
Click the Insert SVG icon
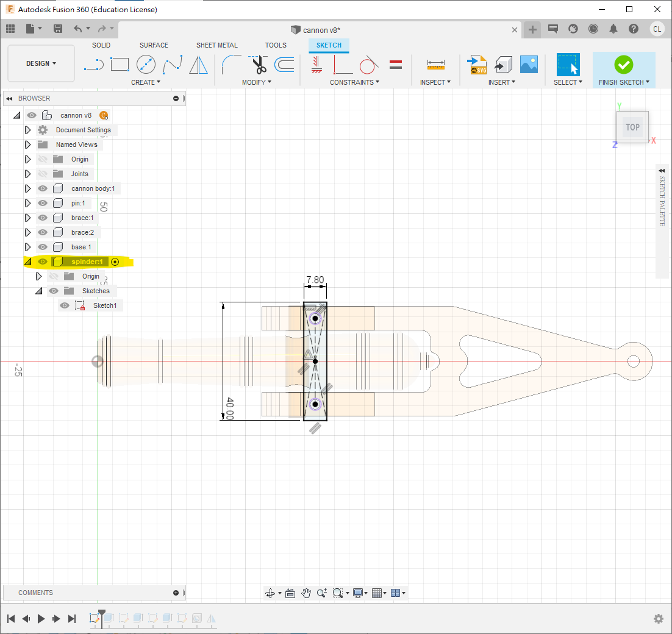click(476, 64)
